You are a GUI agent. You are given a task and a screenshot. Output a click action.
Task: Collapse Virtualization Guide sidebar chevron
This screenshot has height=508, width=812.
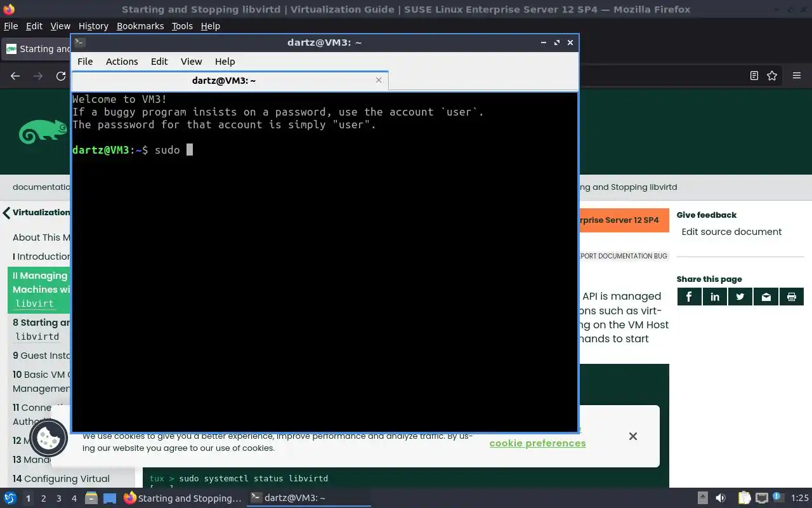(x=6, y=213)
